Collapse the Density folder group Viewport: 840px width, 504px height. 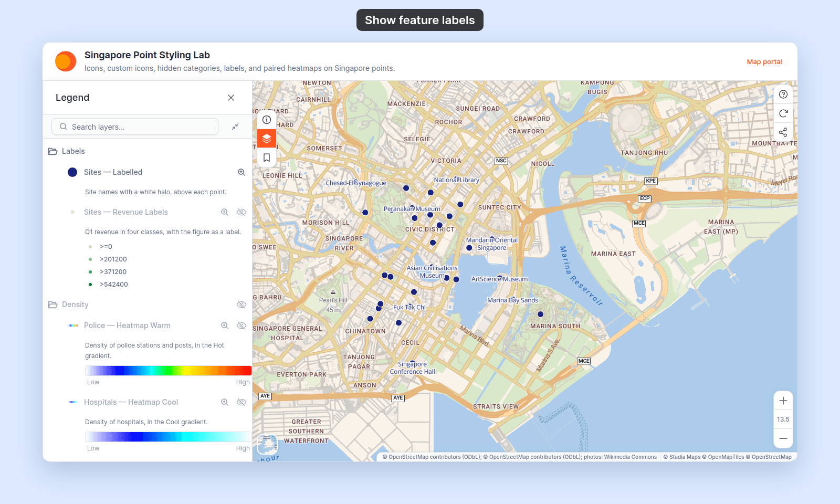(52, 304)
